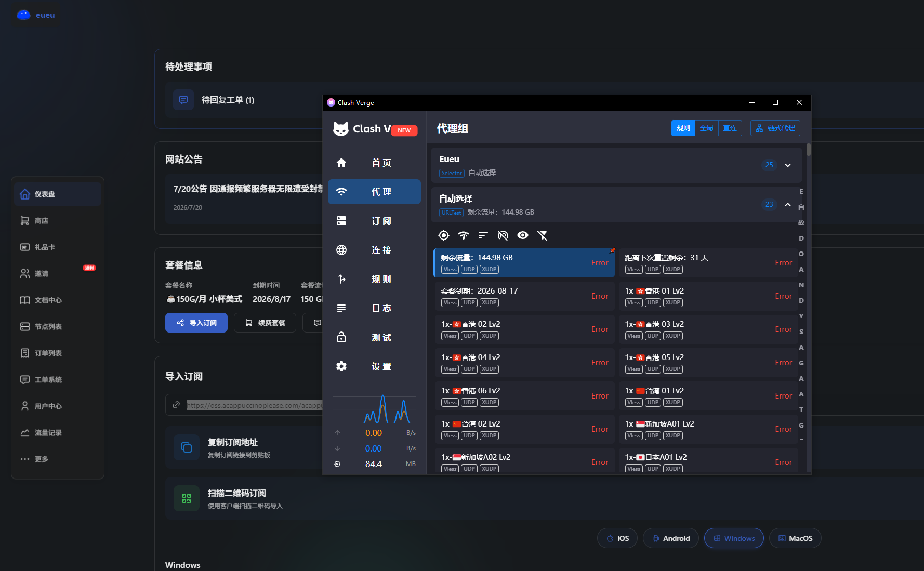The height and width of the screenshot is (571, 924).
Task: Select the 剩余流量 144.98 GB node card
Action: (524, 263)
